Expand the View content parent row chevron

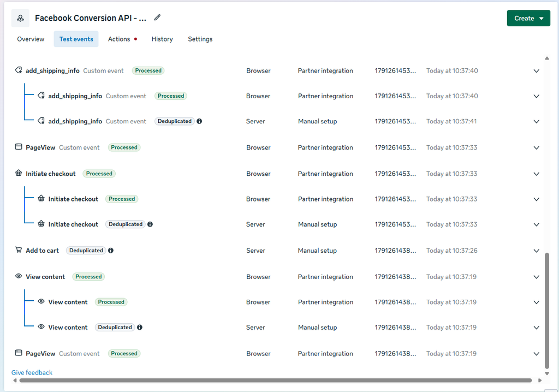tap(537, 277)
